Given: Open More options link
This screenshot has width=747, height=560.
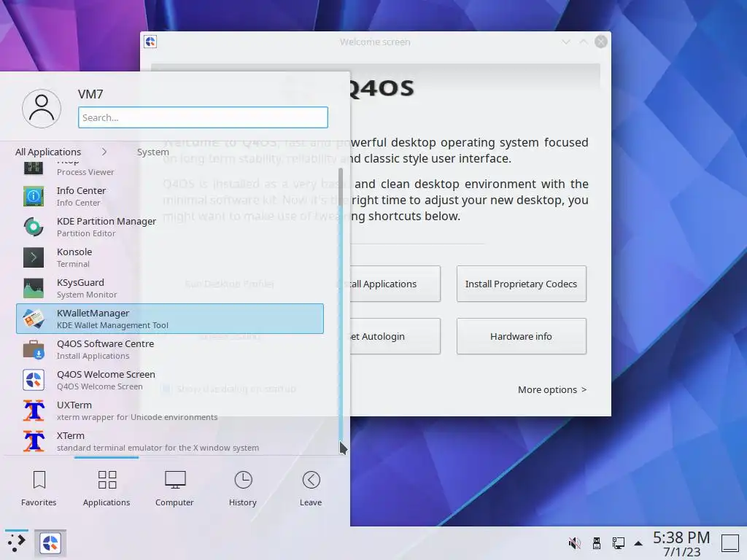Looking at the screenshot, I should point(552,389).
